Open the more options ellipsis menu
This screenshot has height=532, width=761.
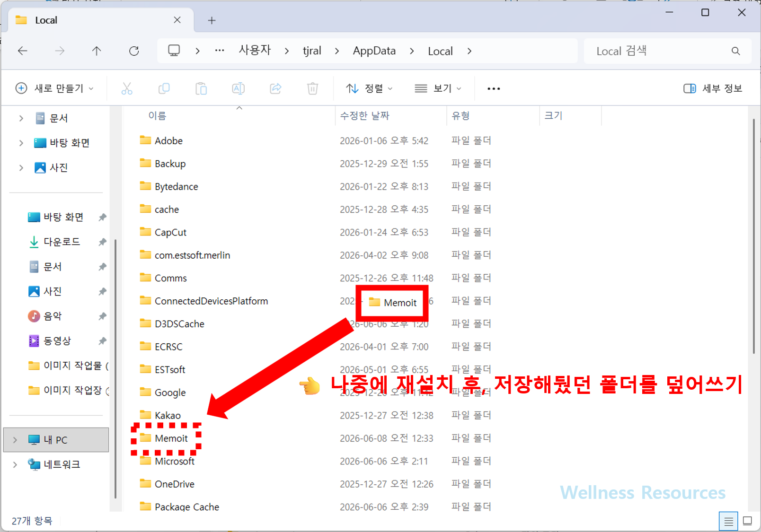(494, 88)
